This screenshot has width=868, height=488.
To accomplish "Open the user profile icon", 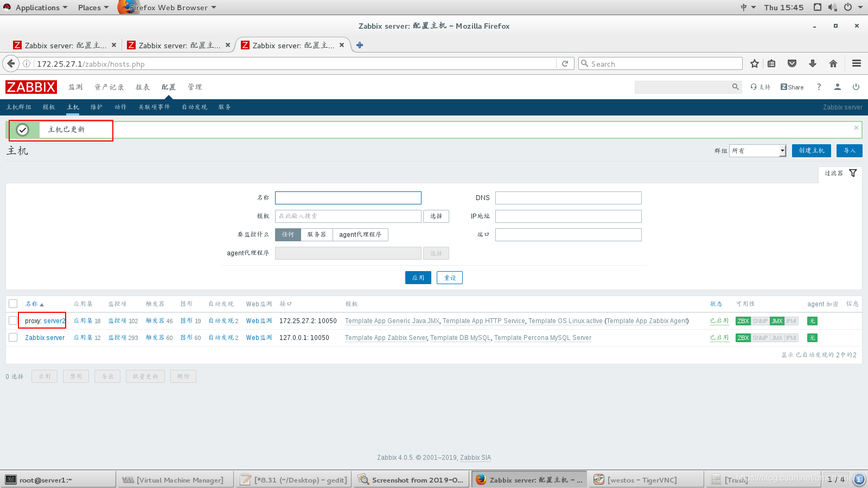I will [x=838, y=87].
